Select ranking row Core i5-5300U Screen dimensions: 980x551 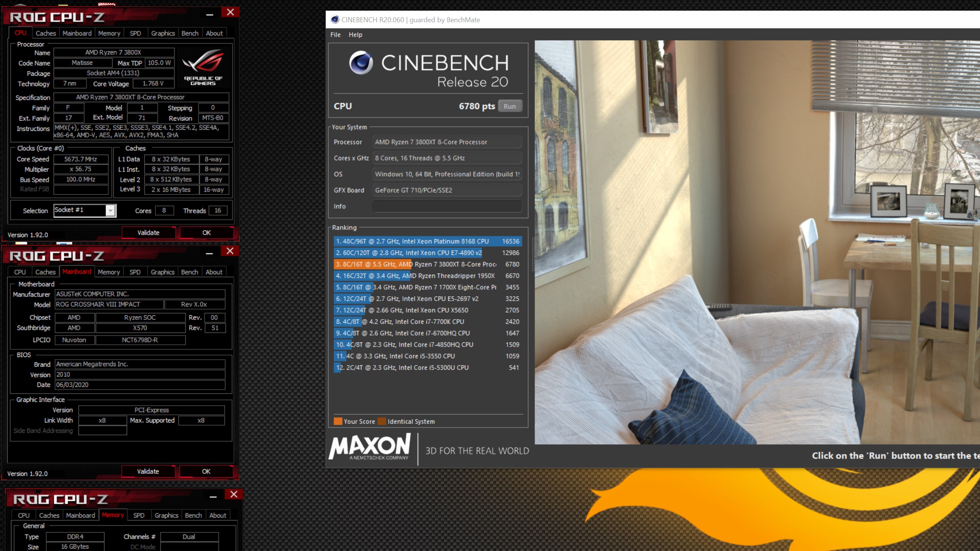point(428,368)
